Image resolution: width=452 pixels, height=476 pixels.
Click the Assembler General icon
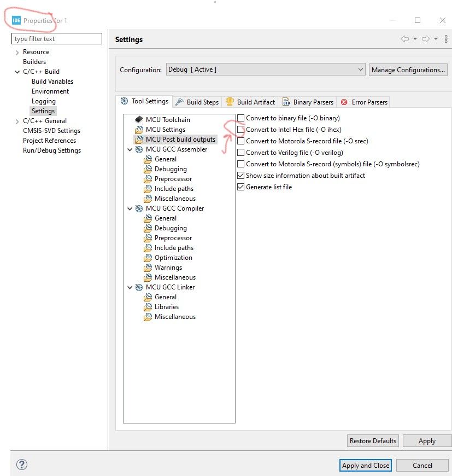[x=148, y=159]
